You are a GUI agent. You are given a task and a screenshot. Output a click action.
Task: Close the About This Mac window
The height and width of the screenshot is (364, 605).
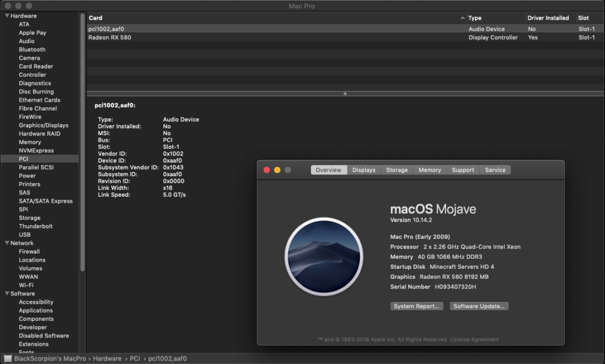click(x=266, y=170)
